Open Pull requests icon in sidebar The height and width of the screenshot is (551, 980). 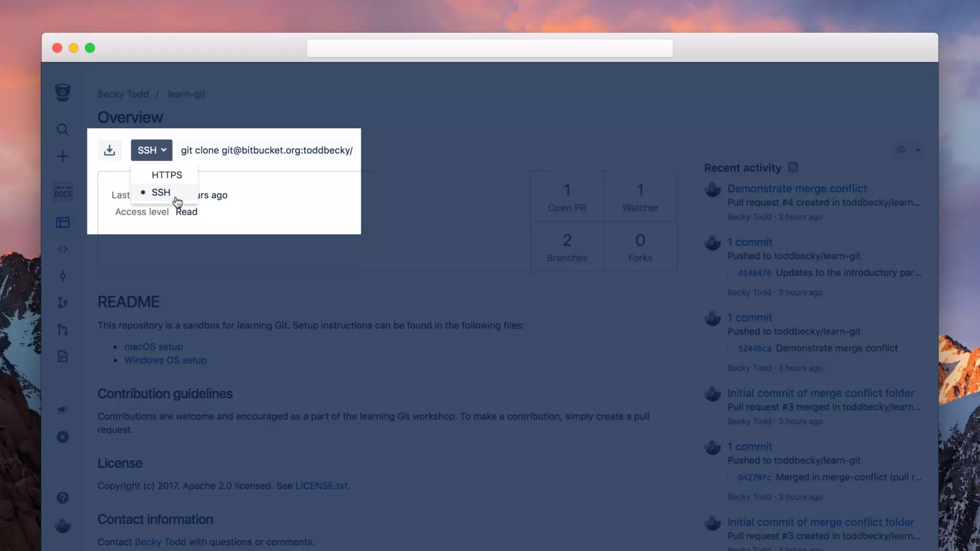coord(63,330)
